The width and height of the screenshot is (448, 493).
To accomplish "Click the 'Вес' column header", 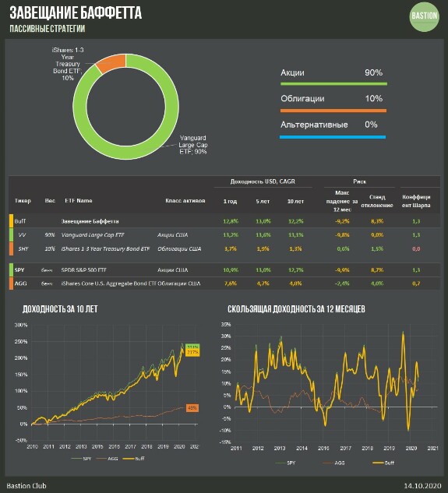I will coord(50,201).
